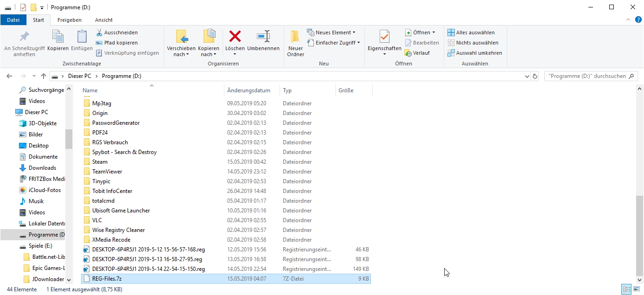Sort by the Größe column header
This screenshot has height=295, width=644.
point(354,90)
